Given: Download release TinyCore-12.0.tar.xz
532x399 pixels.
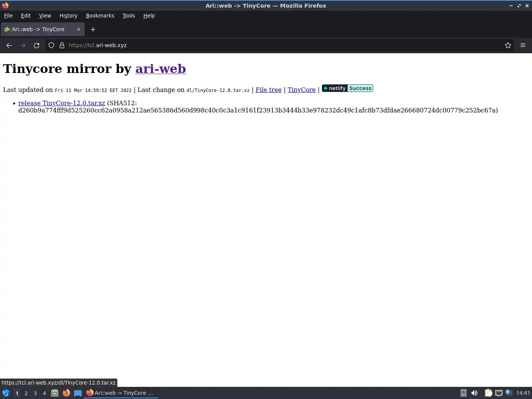Looking at the screenshot, I should point(62,103).
